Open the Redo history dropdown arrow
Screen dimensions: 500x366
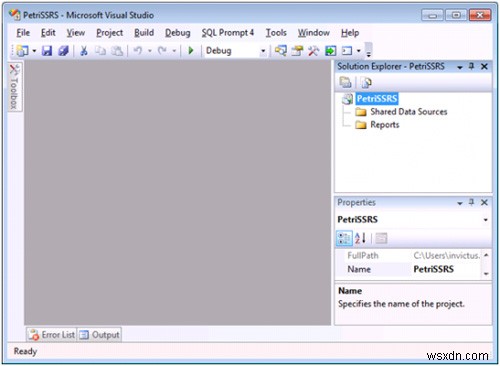[x=174, y=51]
